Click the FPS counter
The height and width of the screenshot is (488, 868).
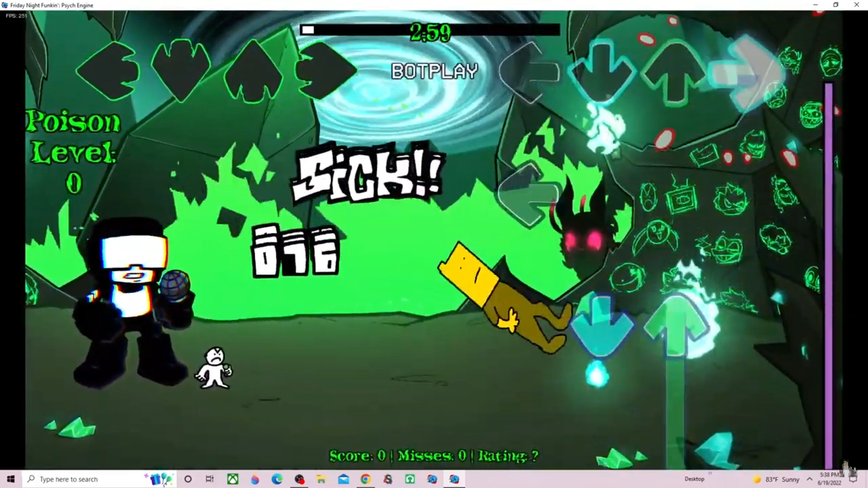click(x=16, y=16)
